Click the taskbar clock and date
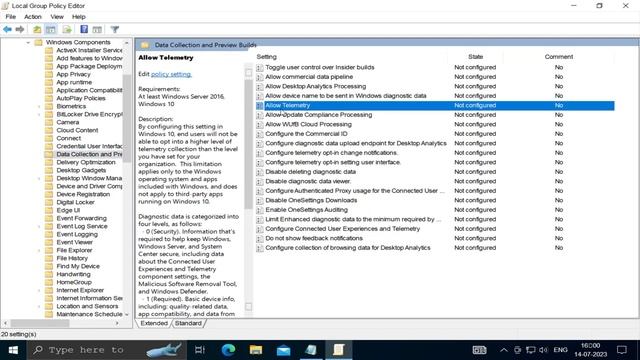 (591, 350)
